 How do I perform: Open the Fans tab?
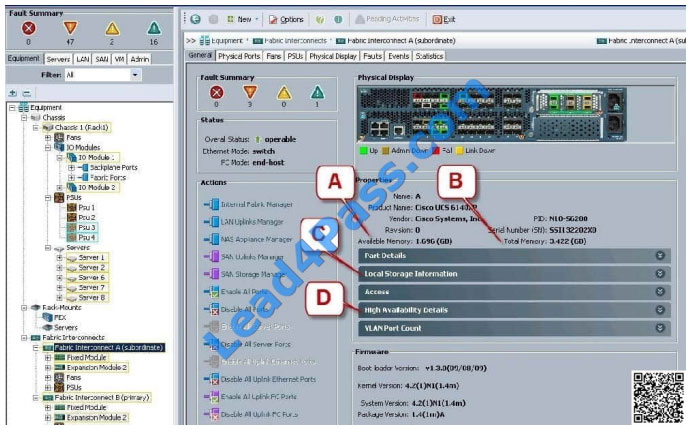274,56
